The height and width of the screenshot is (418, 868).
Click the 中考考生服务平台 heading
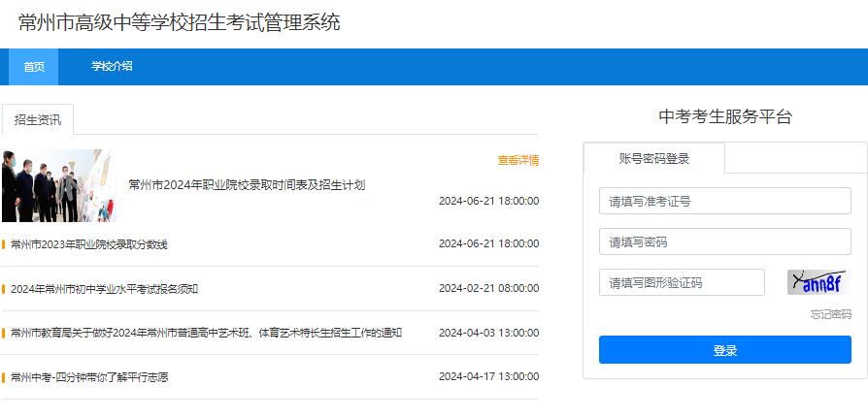click(x=724, y=117)
